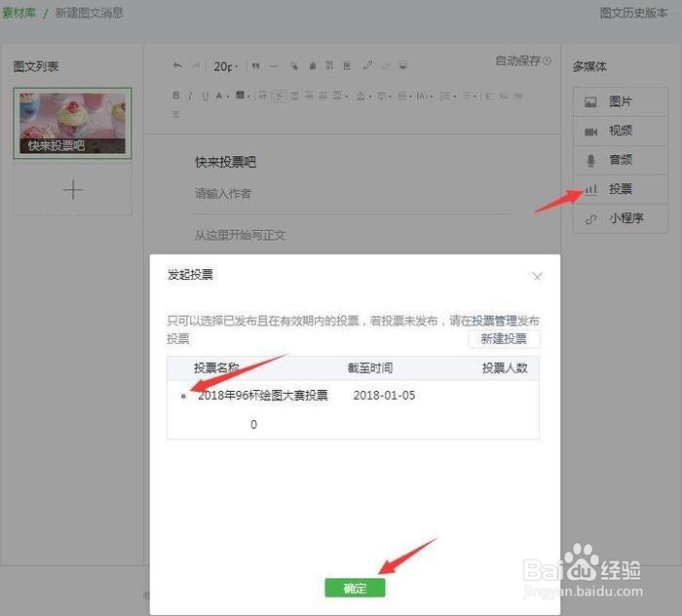Click the mini program link icon
The image size is (682, 616).
(590, 219)
